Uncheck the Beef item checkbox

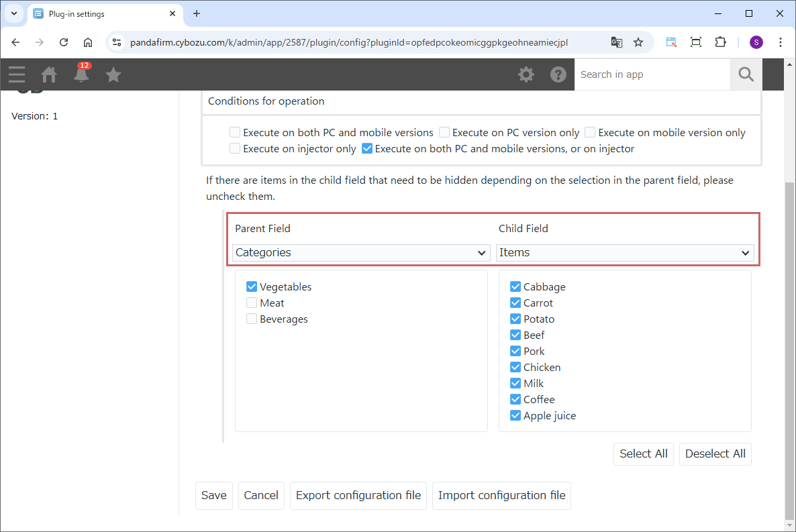[515, 335]
